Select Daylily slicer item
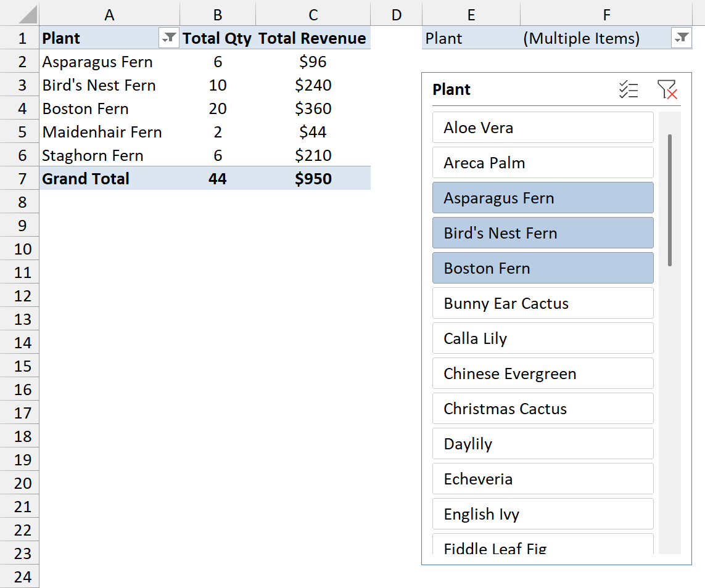Image resolution: width=705 pixels, height=588 pixels. (543, 444)
